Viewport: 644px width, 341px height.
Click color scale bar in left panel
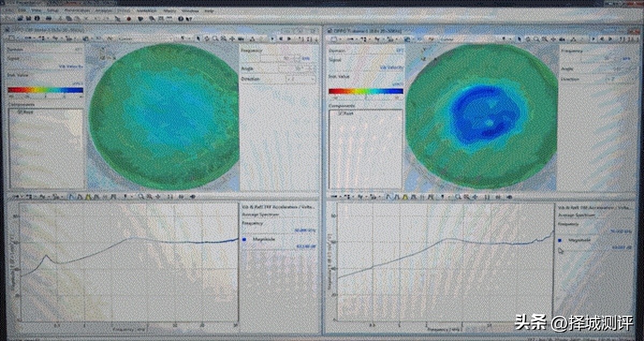46,90
